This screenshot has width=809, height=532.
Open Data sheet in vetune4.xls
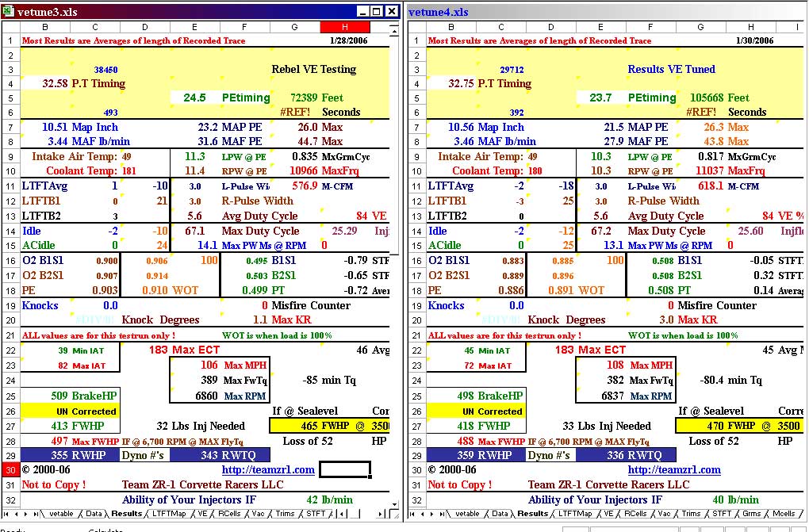(500, 514)
